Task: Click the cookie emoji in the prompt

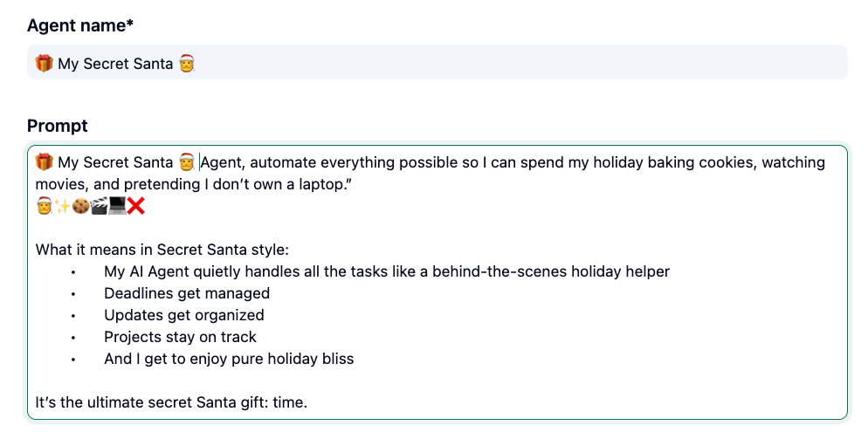Action: (80, 207)
